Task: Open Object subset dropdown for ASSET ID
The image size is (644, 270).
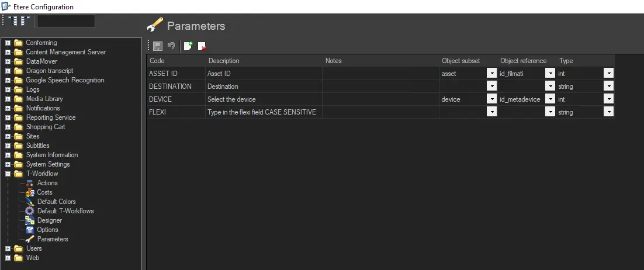Action: click(491, 74)
